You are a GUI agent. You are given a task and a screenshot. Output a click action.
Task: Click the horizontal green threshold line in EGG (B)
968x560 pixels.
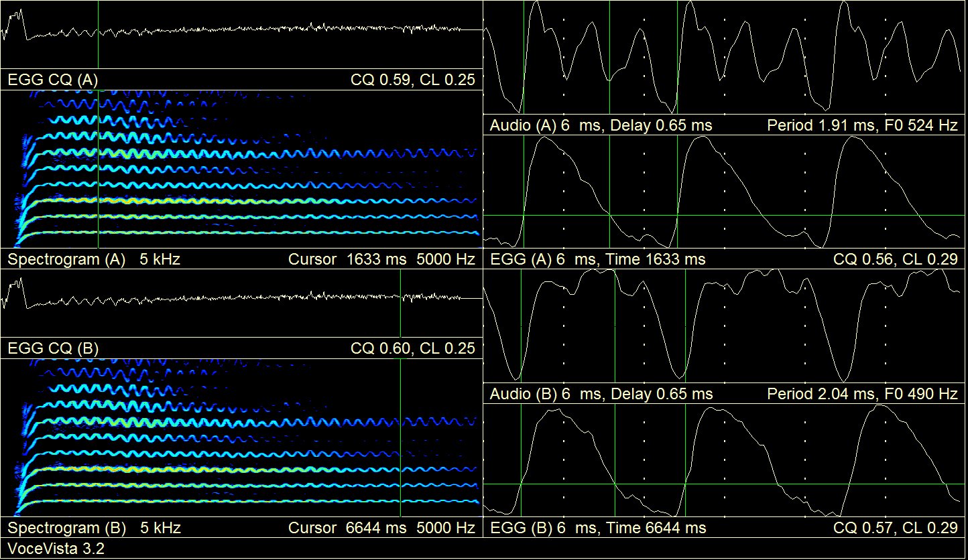coord(724,484)
